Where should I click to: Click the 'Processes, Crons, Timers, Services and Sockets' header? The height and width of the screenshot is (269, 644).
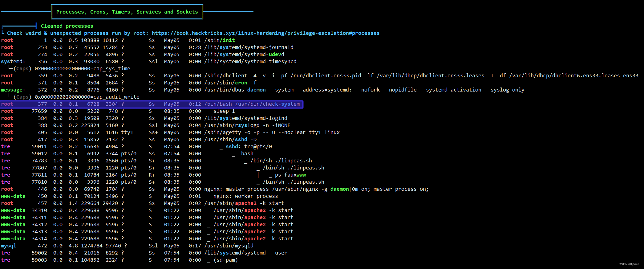(x=127, y=12)
